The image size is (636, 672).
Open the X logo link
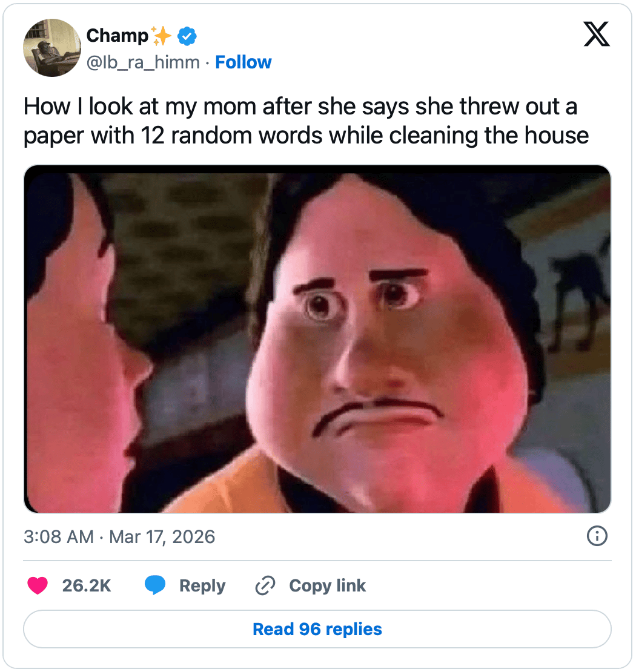tap(596, 34)
